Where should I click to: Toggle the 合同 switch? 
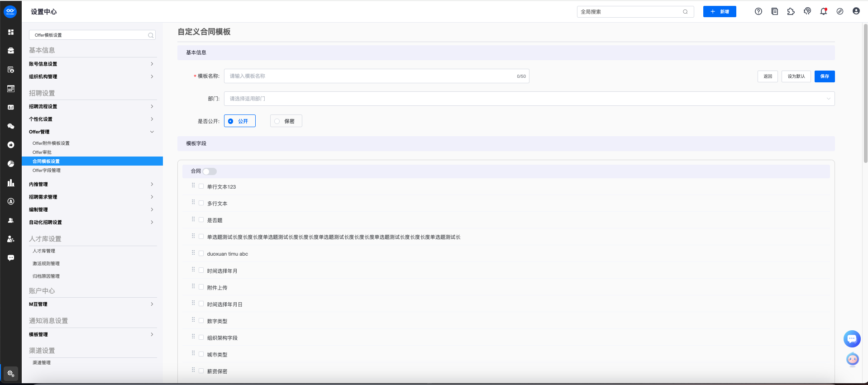pos(210,171)
